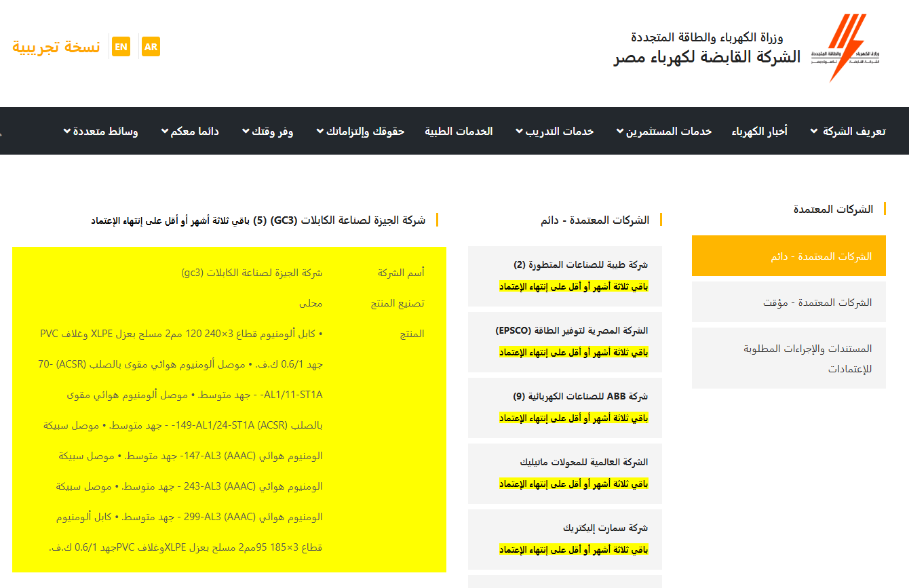Open the تعريف الشركة menu
The image size is (909, 588).
[x=854, y=131]
